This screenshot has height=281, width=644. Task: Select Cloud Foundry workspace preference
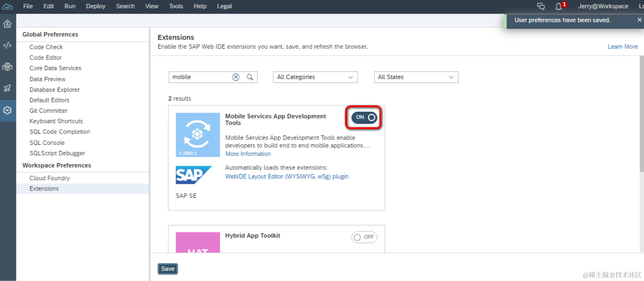tap(49, 178)
